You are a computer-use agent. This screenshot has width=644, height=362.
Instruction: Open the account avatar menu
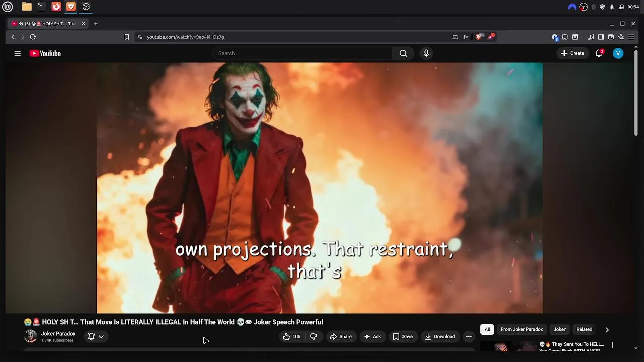[618, 53]
